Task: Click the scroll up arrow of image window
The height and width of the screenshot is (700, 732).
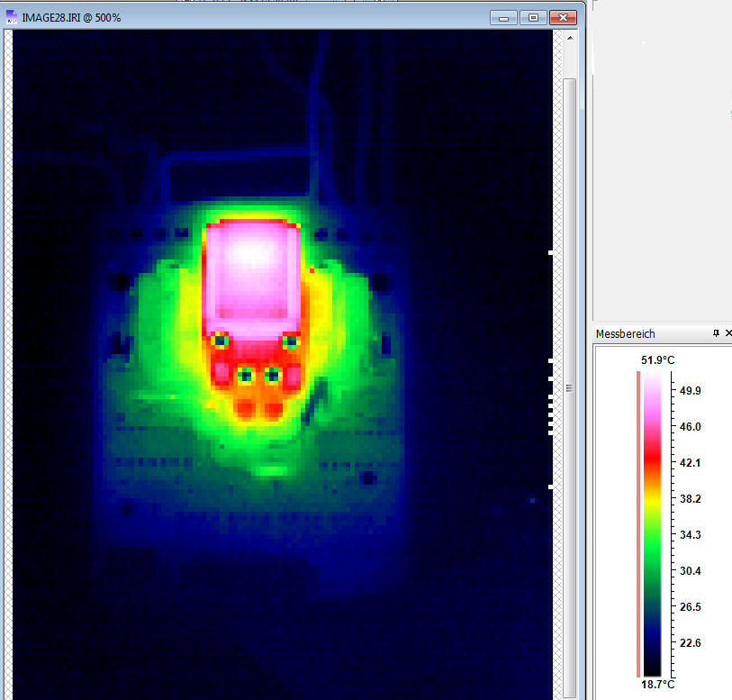Action: 569,42
